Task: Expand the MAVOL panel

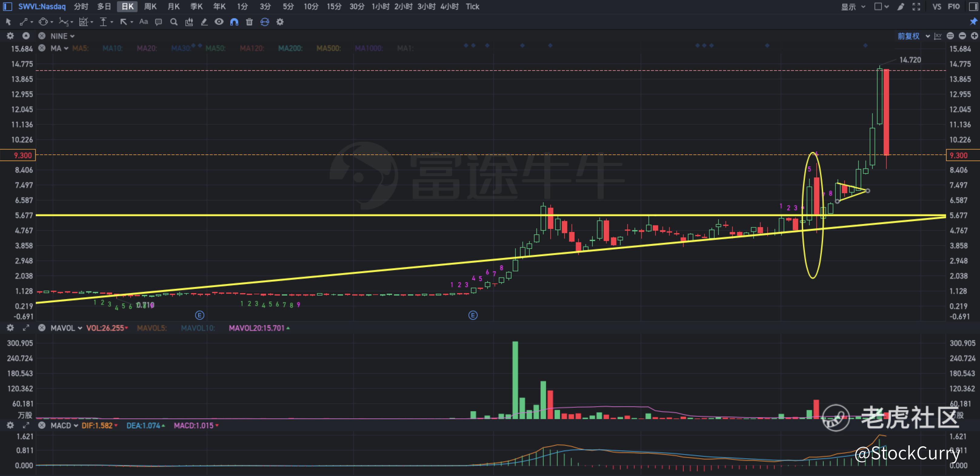Action: pos(26,328)
